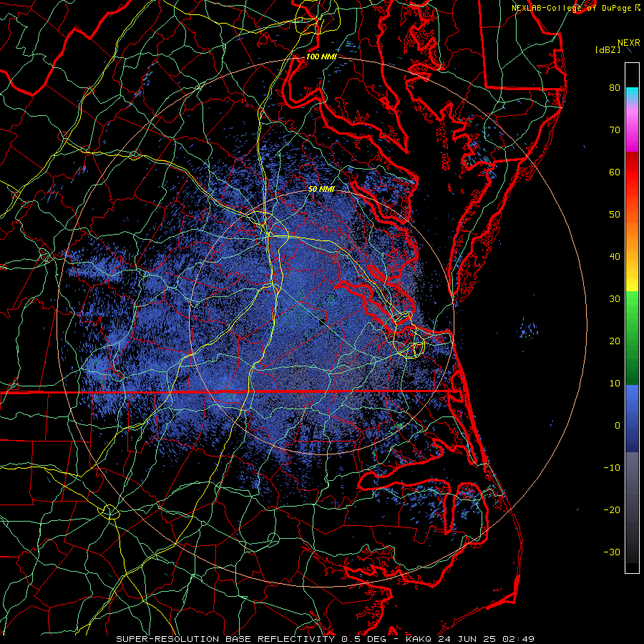Click the 100 NMI range ring label

321,57
